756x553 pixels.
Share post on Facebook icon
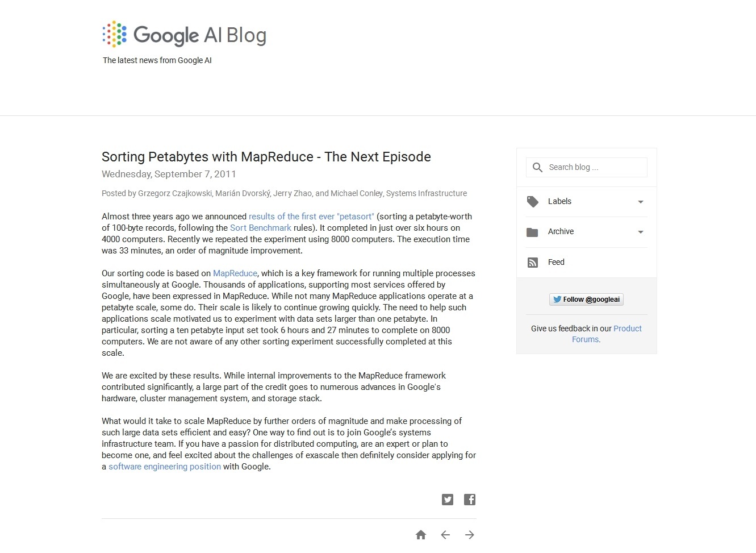click(470, 500)
